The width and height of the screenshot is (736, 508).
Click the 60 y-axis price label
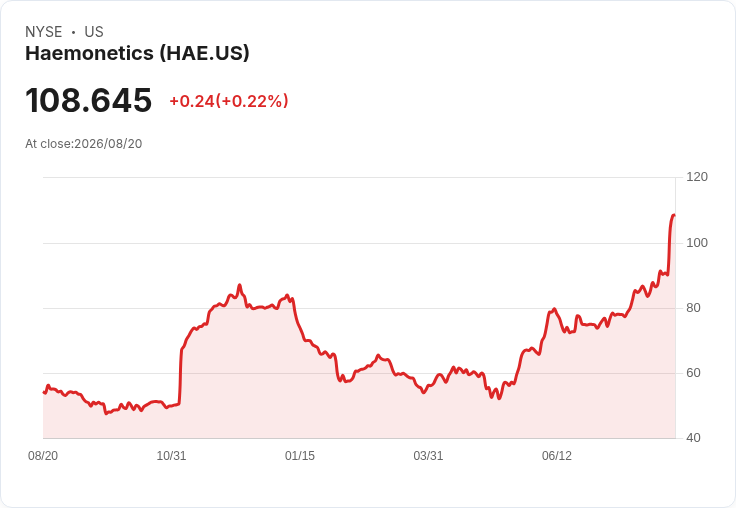[693, 373]
